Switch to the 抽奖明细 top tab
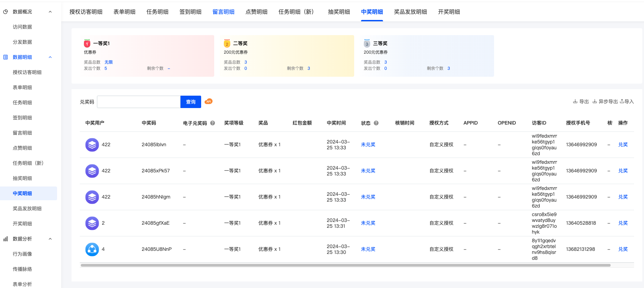The width and height of the screenshot is (644, 288). 339,12
